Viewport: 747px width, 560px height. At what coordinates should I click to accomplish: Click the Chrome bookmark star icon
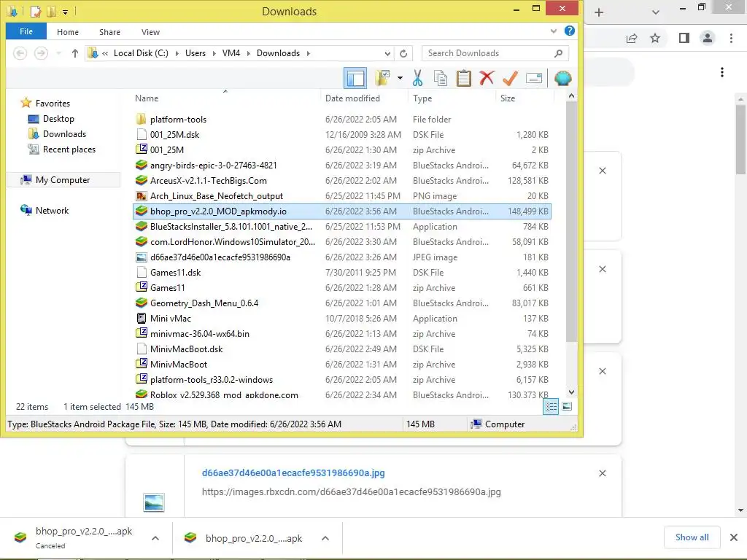coord(655,38)
